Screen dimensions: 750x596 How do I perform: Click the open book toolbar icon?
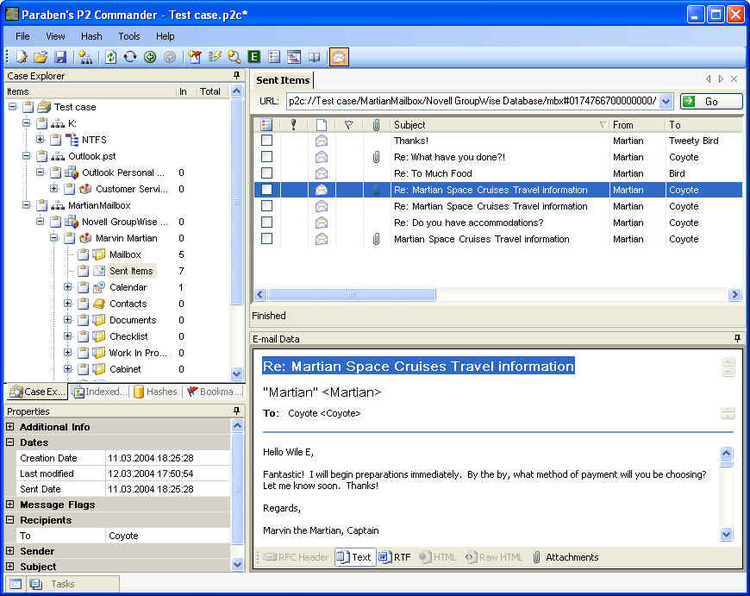tap(314, 57)
